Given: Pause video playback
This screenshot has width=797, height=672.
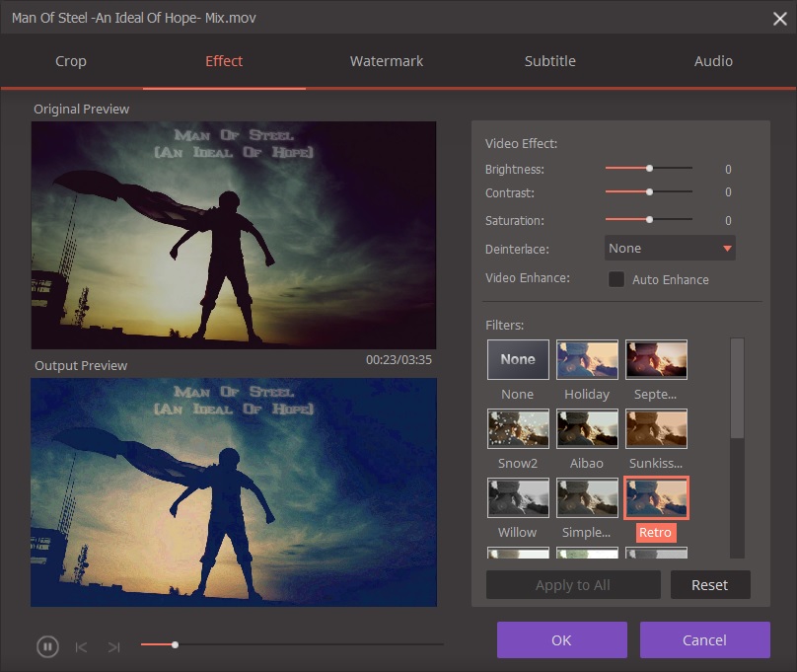Looking at the screenshot, I should pos(47,646).
